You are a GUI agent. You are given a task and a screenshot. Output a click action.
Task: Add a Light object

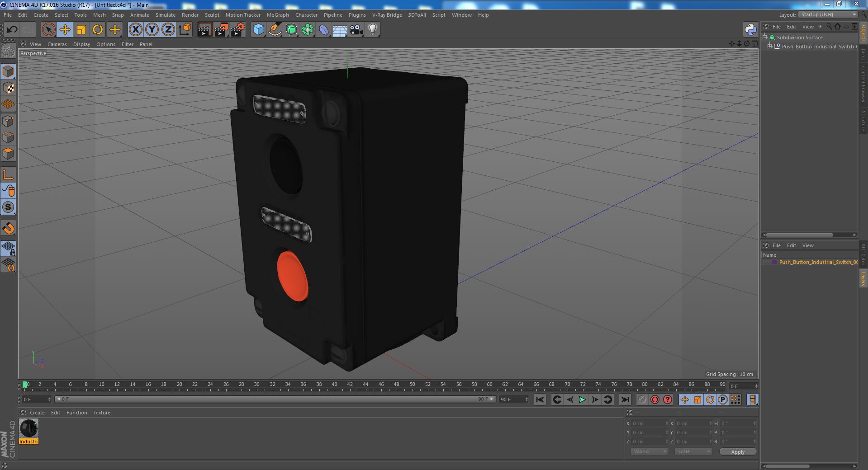[x=372, y=30]
